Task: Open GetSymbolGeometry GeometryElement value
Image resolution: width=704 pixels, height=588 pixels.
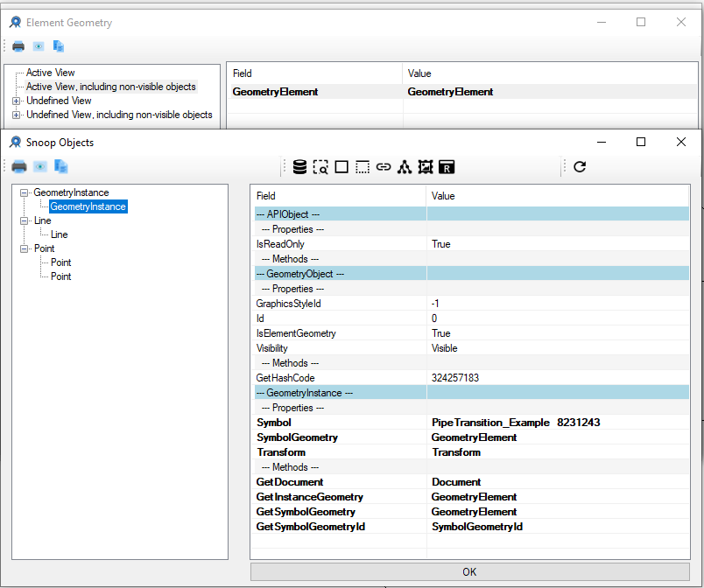Action: coord(474,512)
